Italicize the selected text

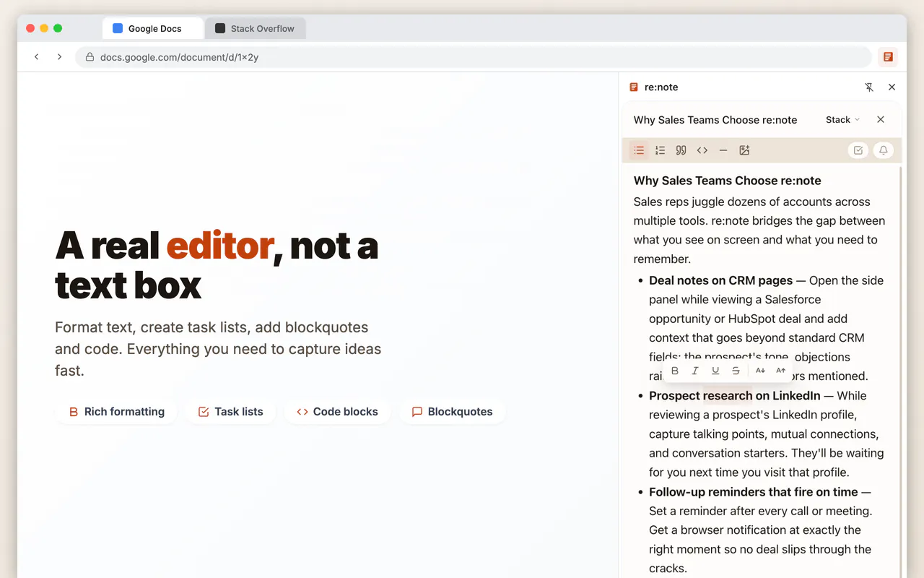tap(695, 371)
